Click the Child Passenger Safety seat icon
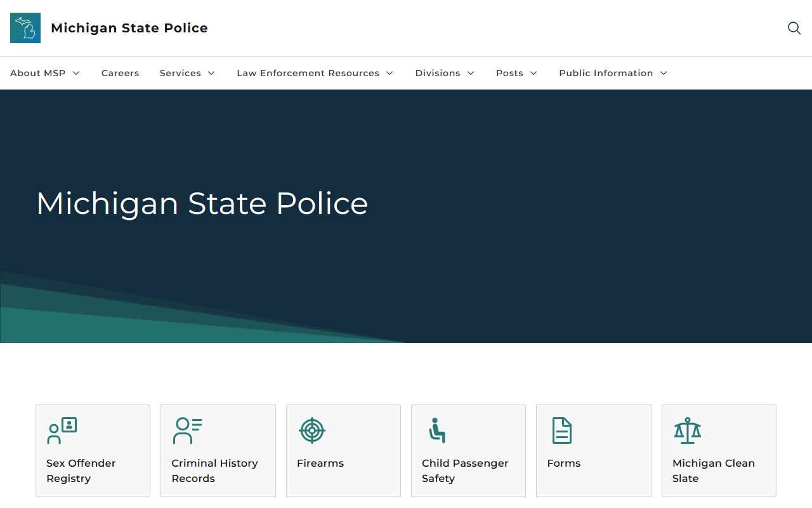Screen dimensions: 812x508 (437, 431)
